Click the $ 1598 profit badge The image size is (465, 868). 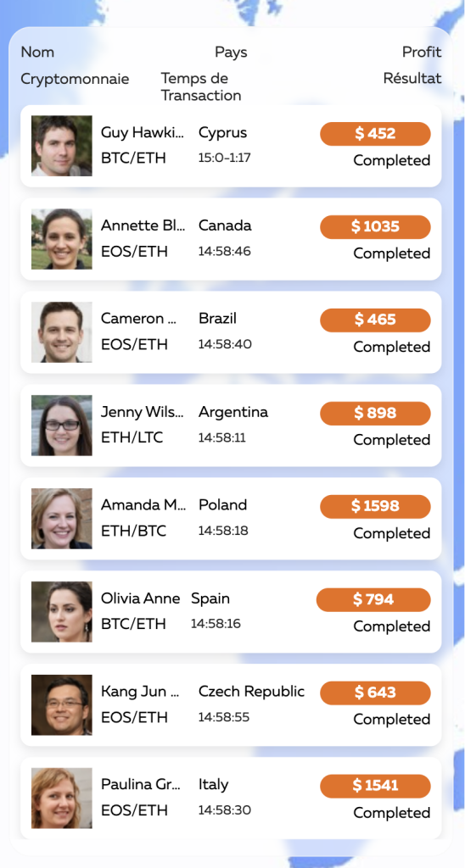click(x=375, y=507)
